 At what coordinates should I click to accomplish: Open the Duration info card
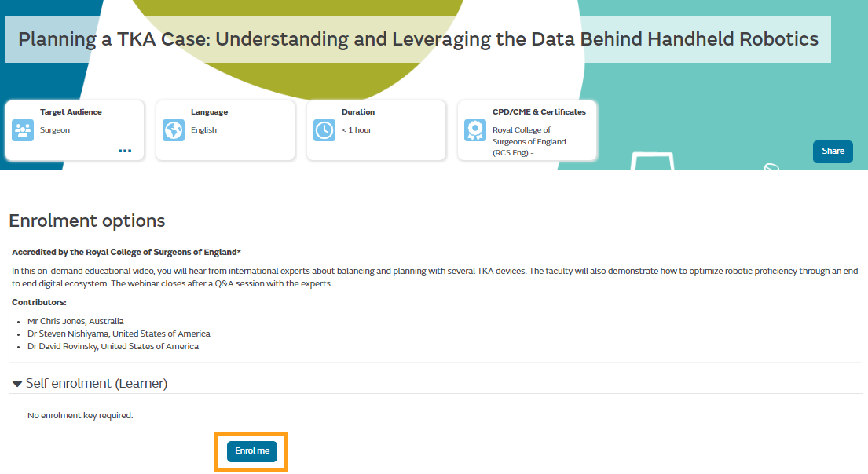pos(376,130)
